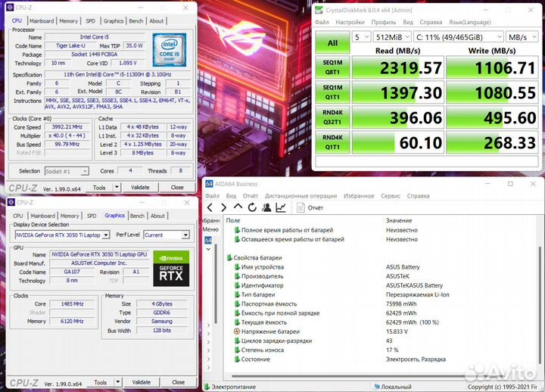The width and height of the screenshot is (545, 392).
Task: Open the drive C: selection dropdown
Action: [x=459, y=37]
